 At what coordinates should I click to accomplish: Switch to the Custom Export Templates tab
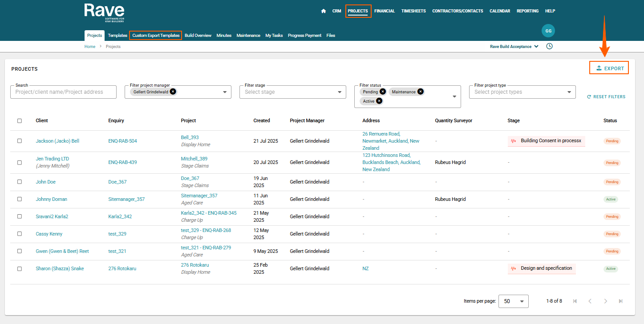156,36
